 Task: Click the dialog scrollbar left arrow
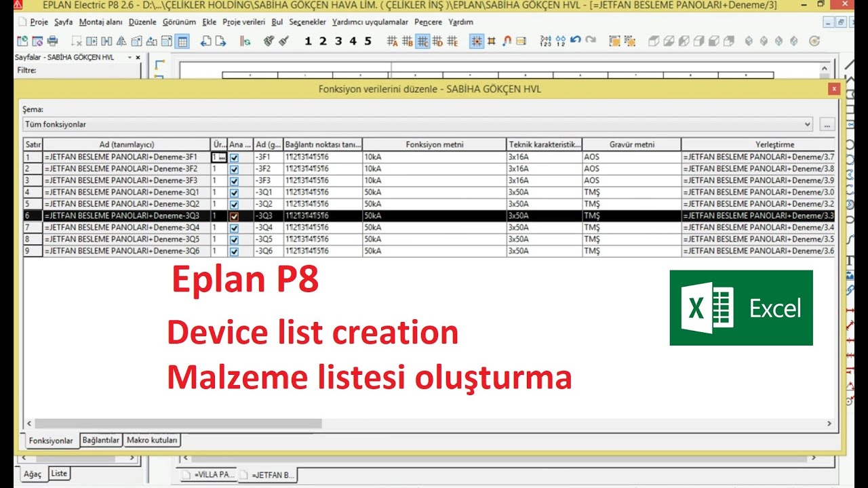tap(28, 424)
